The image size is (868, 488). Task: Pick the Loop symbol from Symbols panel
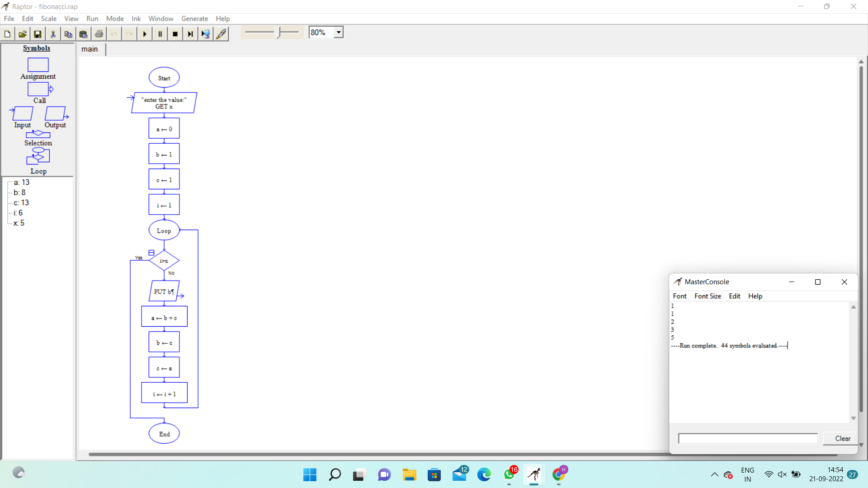38,156
